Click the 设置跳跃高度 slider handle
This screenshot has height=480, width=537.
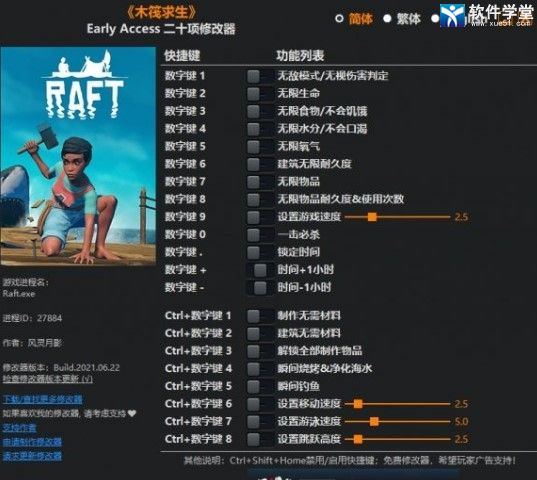click(358, 439)
